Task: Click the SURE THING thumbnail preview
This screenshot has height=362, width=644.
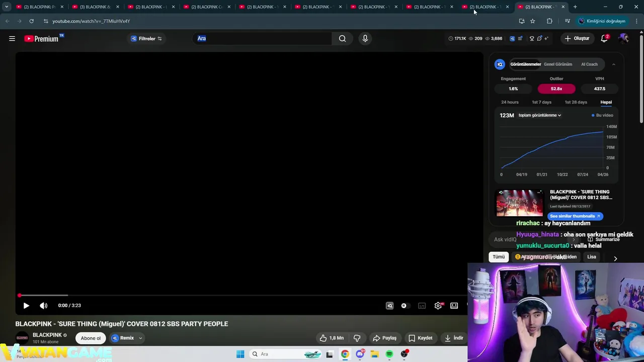Action: point(520,203)
